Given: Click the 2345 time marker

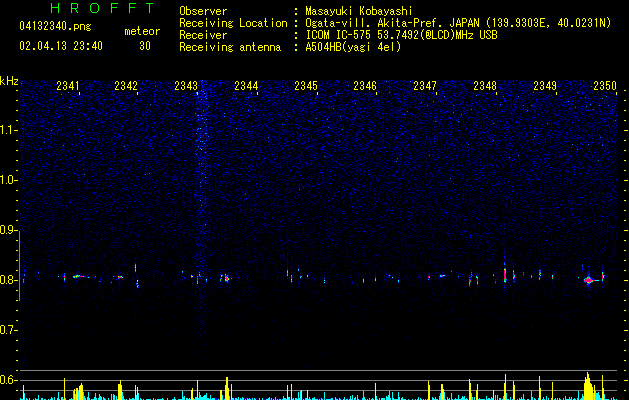Looking at the screenshot, I should (306, 85).
